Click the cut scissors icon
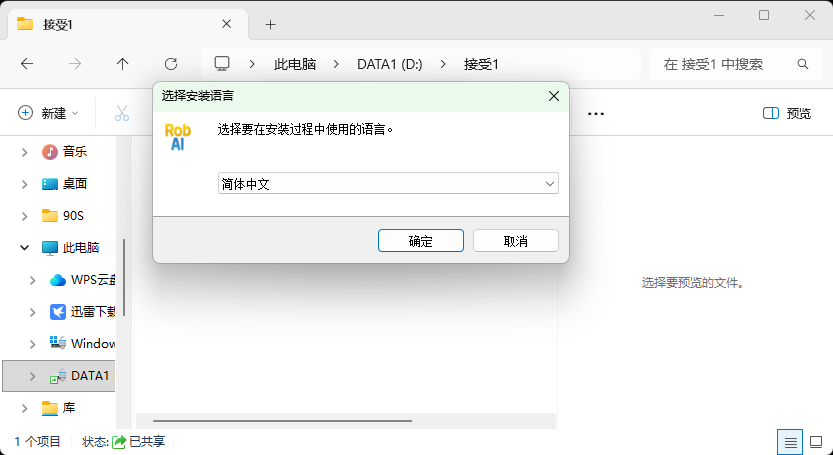 122,113
